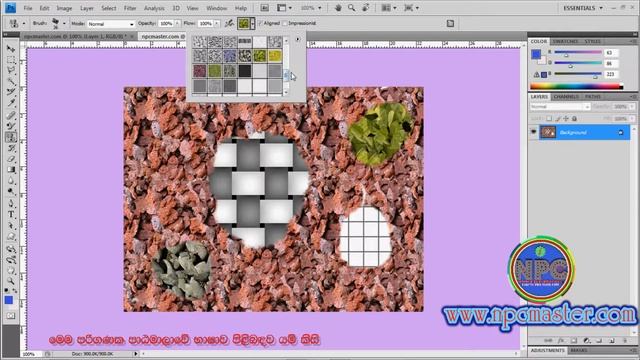Select the Magic Wand tool
This screenshot has height=360, width=640.
pos(11,82)
